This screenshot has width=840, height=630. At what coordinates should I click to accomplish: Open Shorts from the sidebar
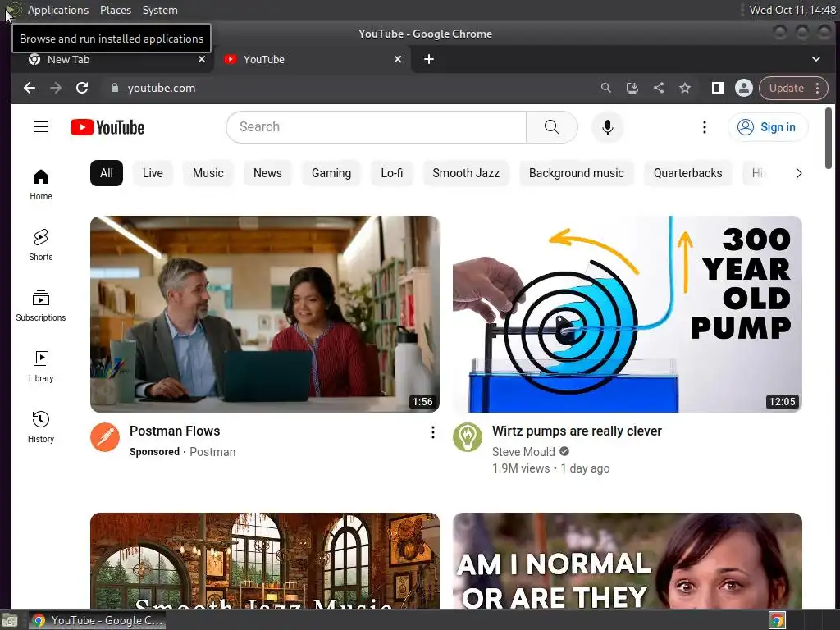41,245
